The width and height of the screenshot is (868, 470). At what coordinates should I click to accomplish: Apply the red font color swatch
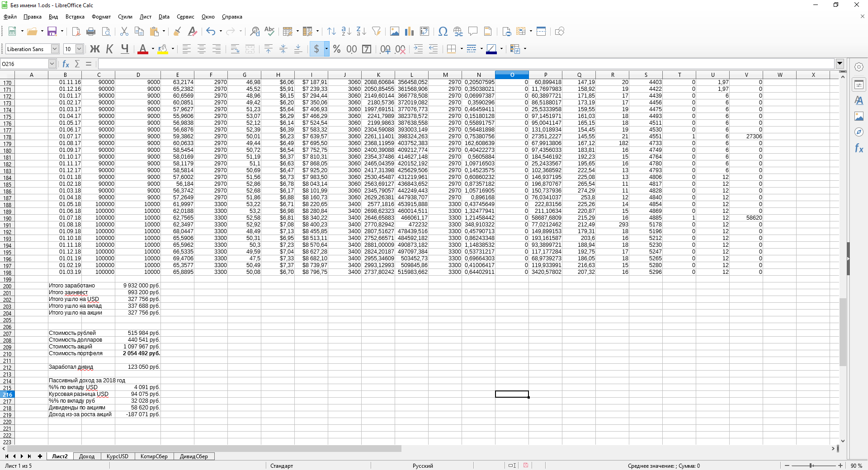click(x=143, y=49)
